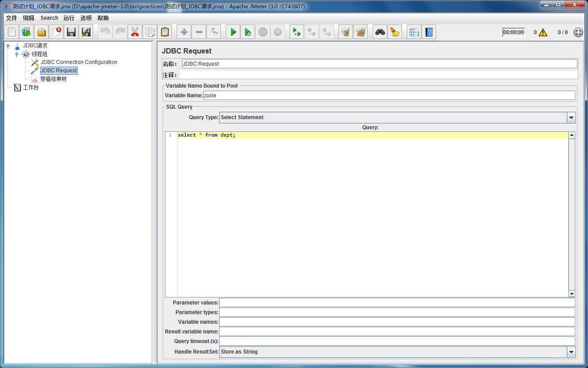Screen dimensions: 588x368
Task: Open the Query Type dropdown
Action: [571, 117]
